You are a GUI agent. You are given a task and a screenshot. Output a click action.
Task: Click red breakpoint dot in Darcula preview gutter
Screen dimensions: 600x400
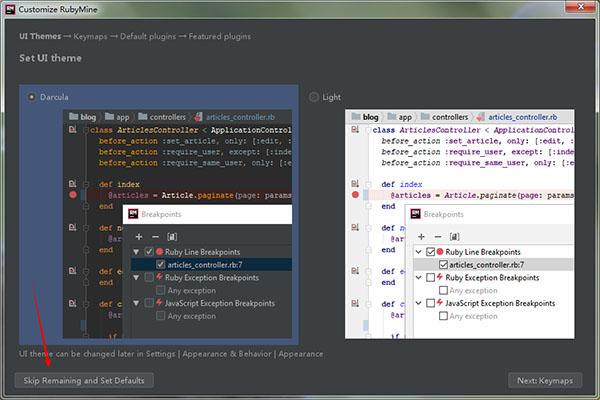(73, 195)
